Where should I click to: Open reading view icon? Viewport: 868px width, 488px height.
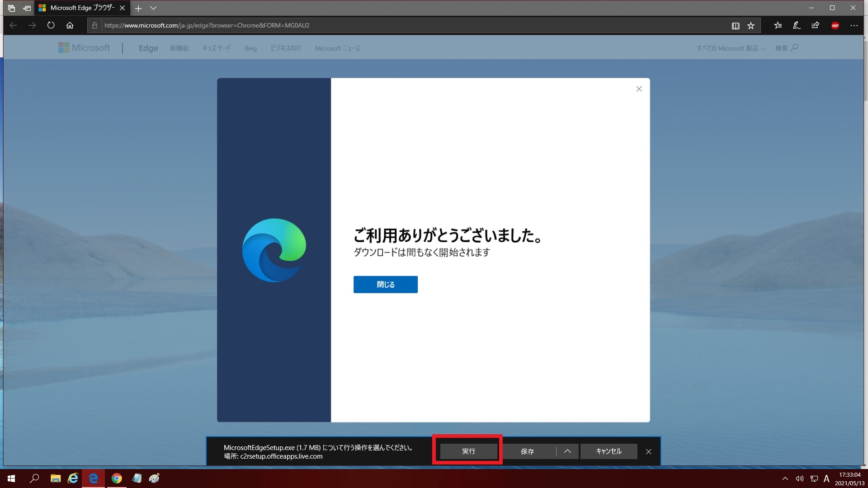coord(736,26)
